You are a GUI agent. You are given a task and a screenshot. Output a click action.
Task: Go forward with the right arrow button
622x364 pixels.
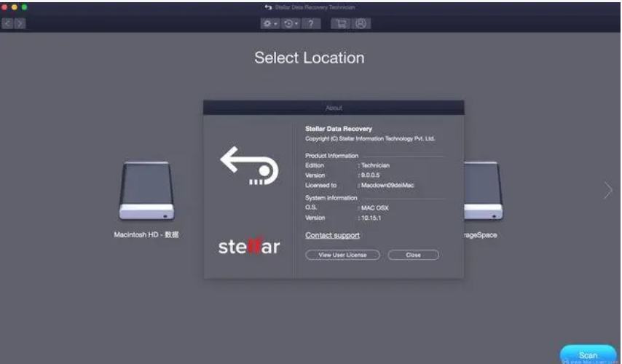(x=20, y=23)
